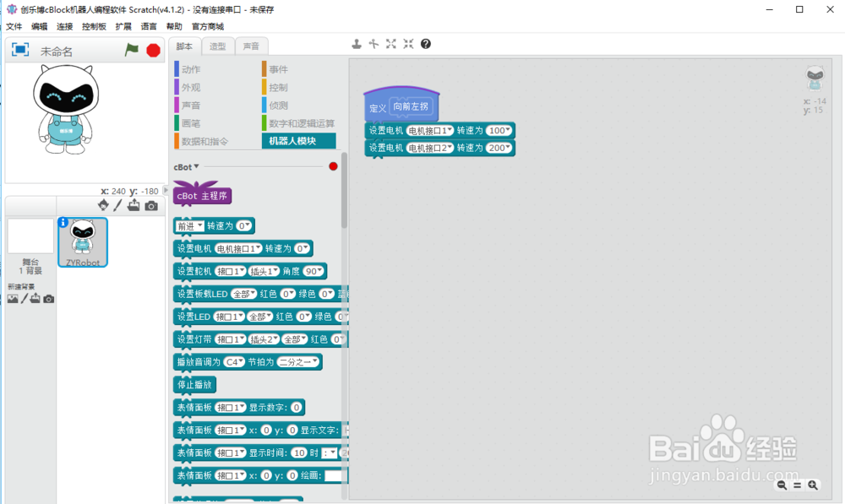Zoom in the scripts area with the magnifier
845x504 pixels.
click(x=812, y=485)
